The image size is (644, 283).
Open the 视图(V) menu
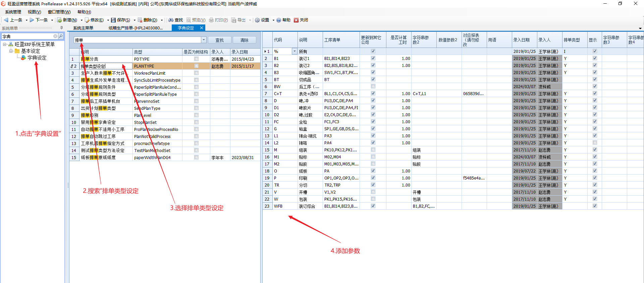point(34,12)
